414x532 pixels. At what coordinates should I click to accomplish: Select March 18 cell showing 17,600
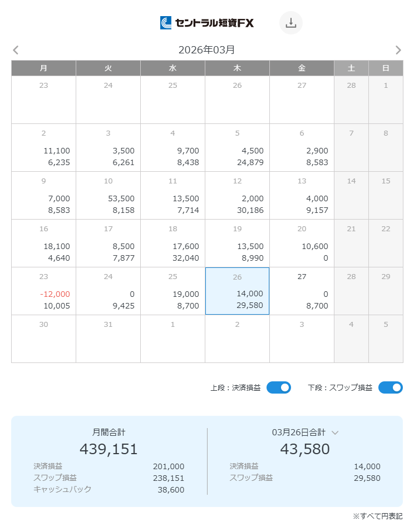(172, 243)
